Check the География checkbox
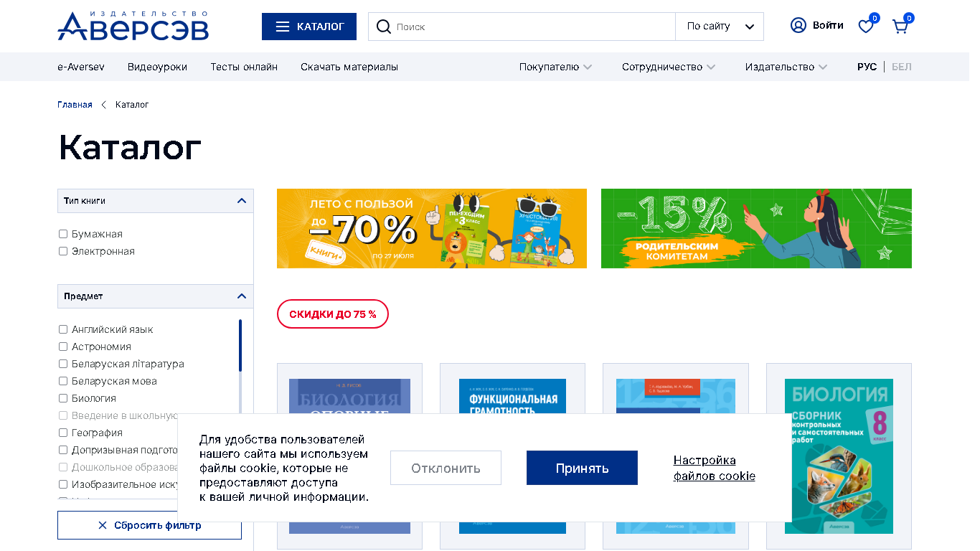The image size is (980, 551). click(63, 433)
